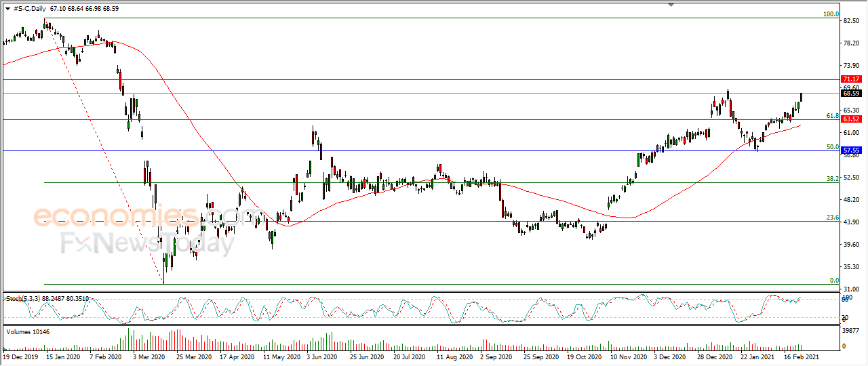Select the 100.0 Fibonacci level label
Image resolution: width=868 pixels, height=366 pixels.
point(831,14)
